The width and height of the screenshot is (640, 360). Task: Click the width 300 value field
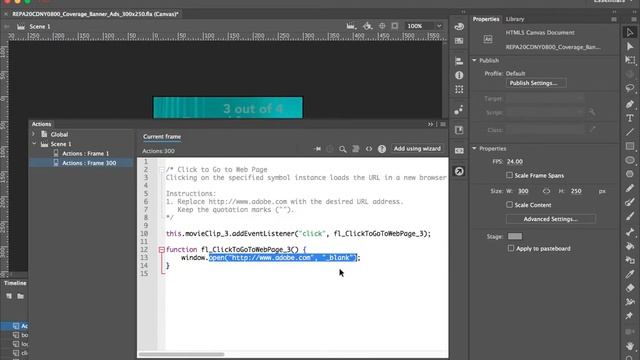(x=523, y=191)
